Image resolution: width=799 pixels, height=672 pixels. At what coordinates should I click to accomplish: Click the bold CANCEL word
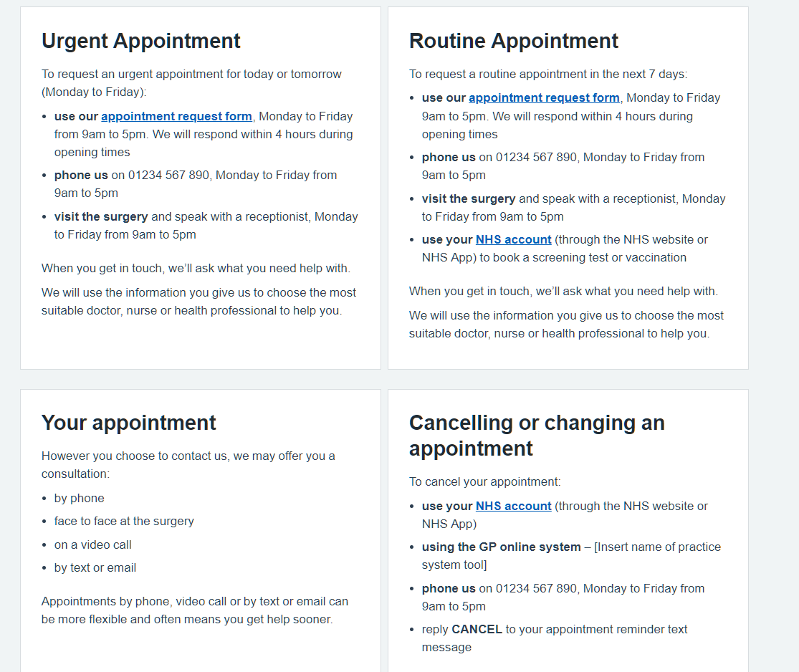477,629
